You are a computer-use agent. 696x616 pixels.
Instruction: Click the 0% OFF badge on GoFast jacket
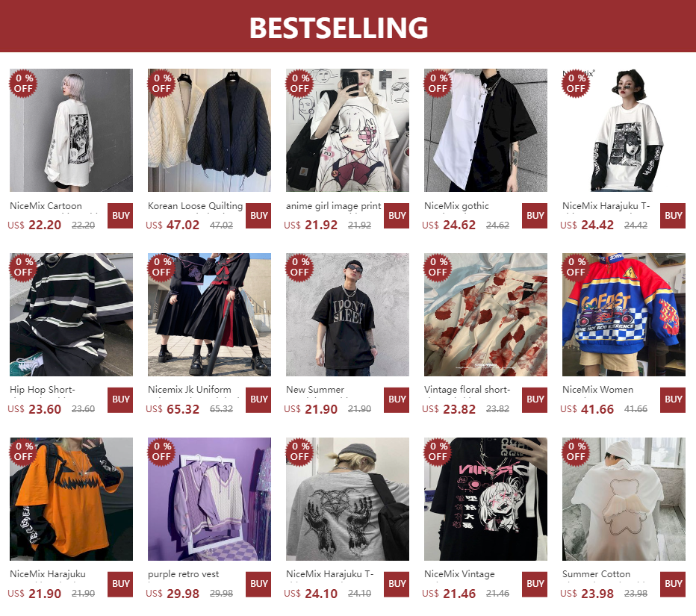[576, 267]
